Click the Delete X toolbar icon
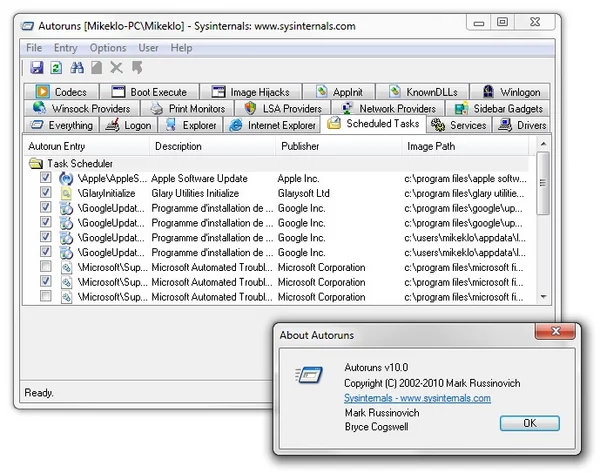The width and height of the screenshot is (600, 473). pos(116,68)
